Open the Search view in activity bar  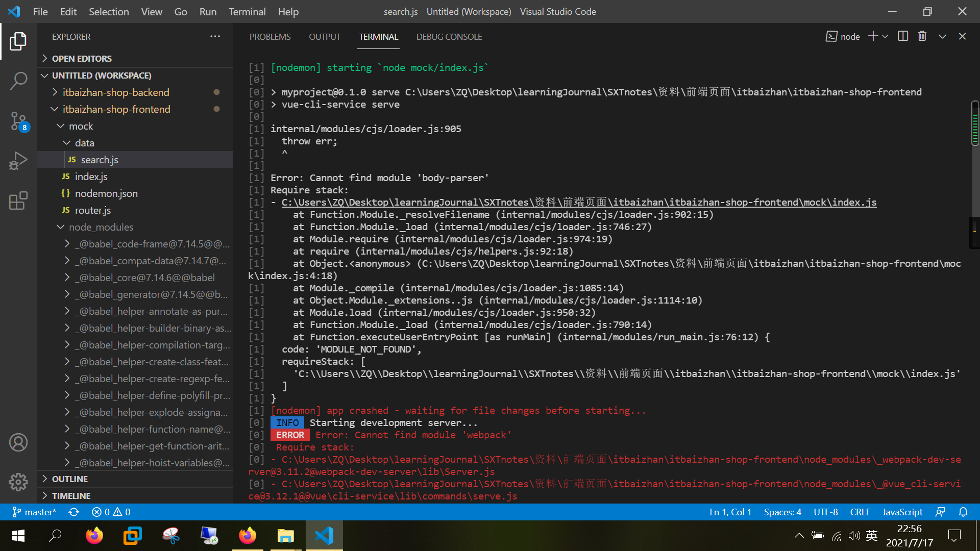pyautogui.click(x=18, y=81)
